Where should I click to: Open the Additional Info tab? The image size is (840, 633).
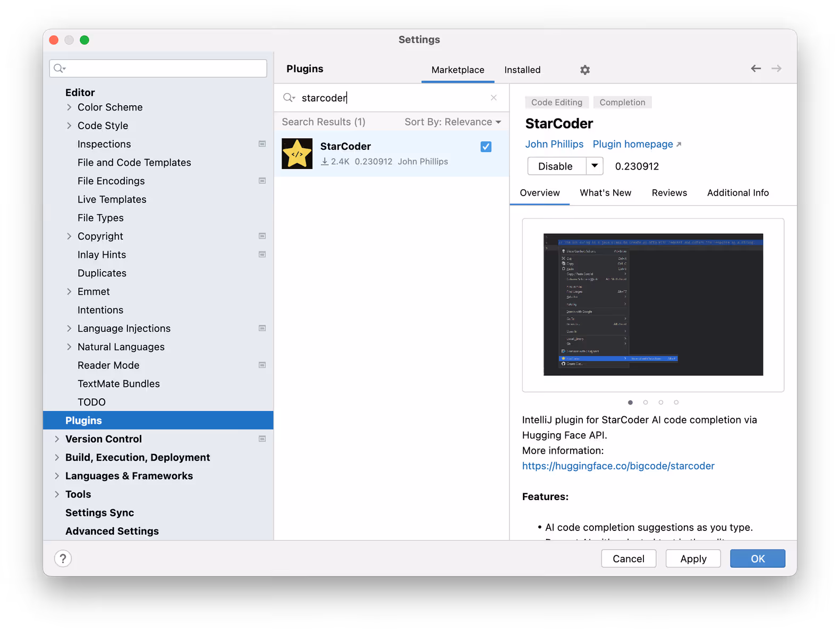737,193
